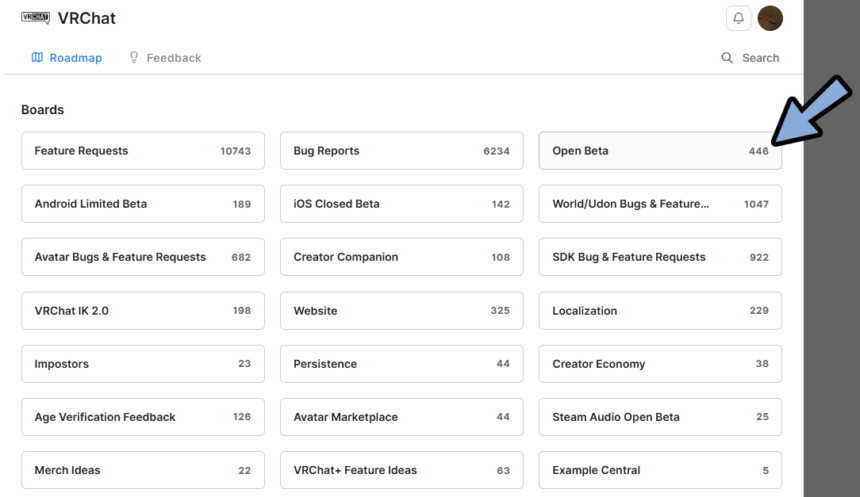Open World/Udon Bugs & Feature board
860x497 pixels.
[660, 204]
